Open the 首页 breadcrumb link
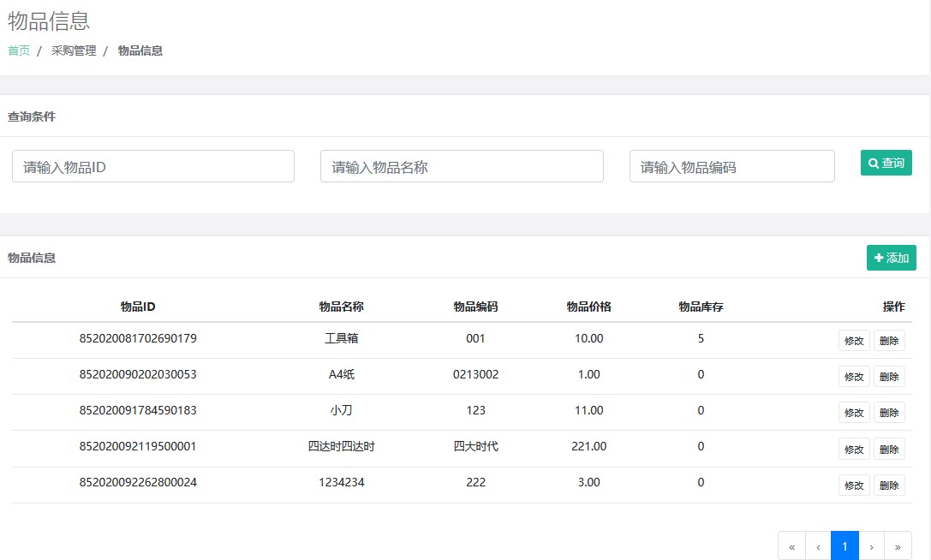Screen dimensions: 931x560 click(19, 51)
